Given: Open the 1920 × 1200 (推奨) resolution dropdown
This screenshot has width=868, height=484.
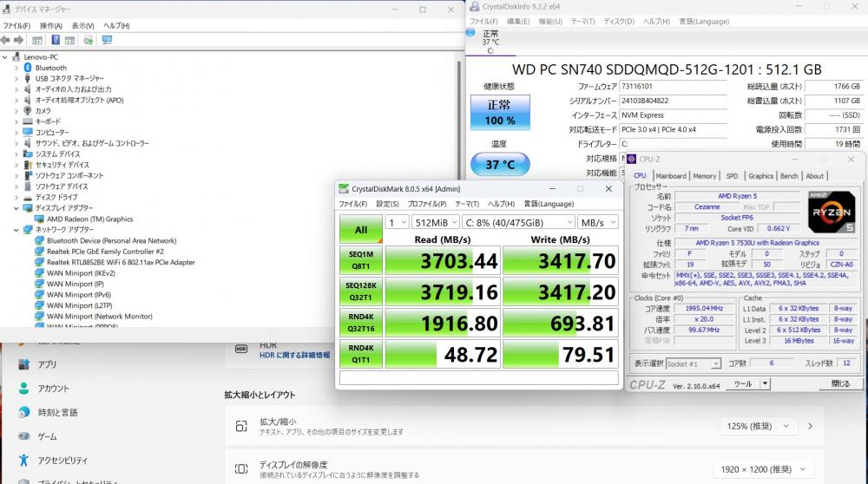Looking at the screenshot, I should pos(762,469).
